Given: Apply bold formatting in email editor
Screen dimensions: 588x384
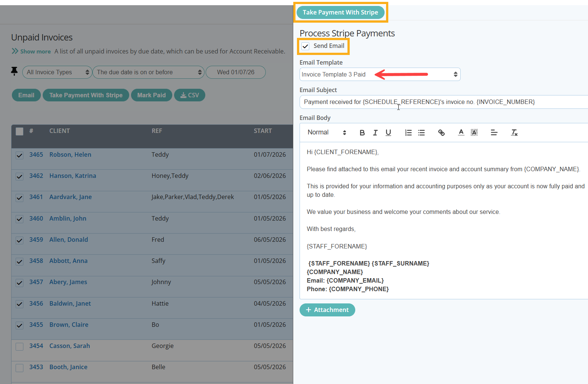Looking at the screenshot, I should (x=362, y=133).
